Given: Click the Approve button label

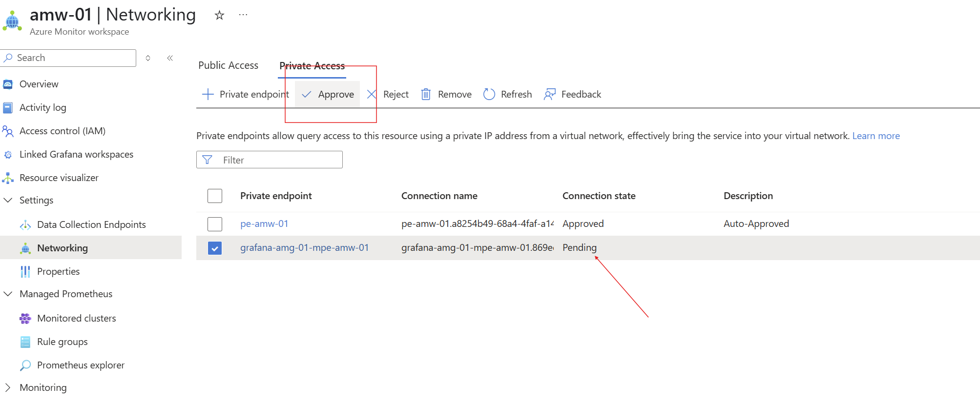Looking at the screenshot, I should pos(336,95).
